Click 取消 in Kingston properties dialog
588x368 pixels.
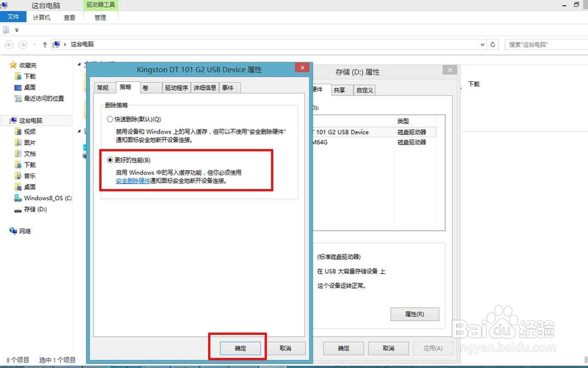285,348
